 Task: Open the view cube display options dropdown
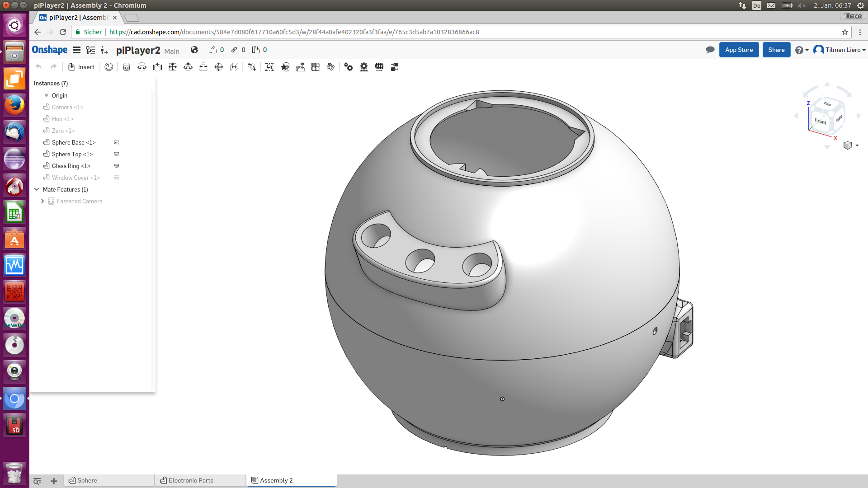click(x=851, y=145)
